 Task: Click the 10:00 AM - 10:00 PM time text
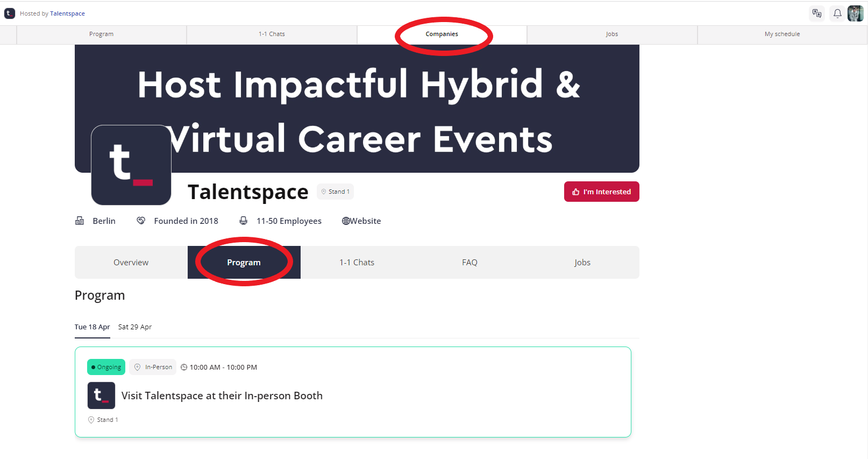pyautogui.click(x=224, y=367)
